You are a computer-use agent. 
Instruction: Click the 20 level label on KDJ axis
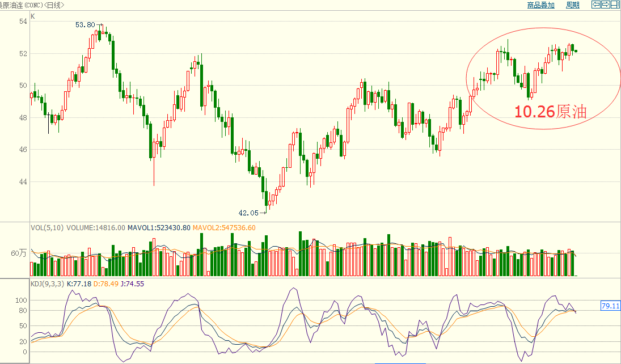(x=23, y=341)
